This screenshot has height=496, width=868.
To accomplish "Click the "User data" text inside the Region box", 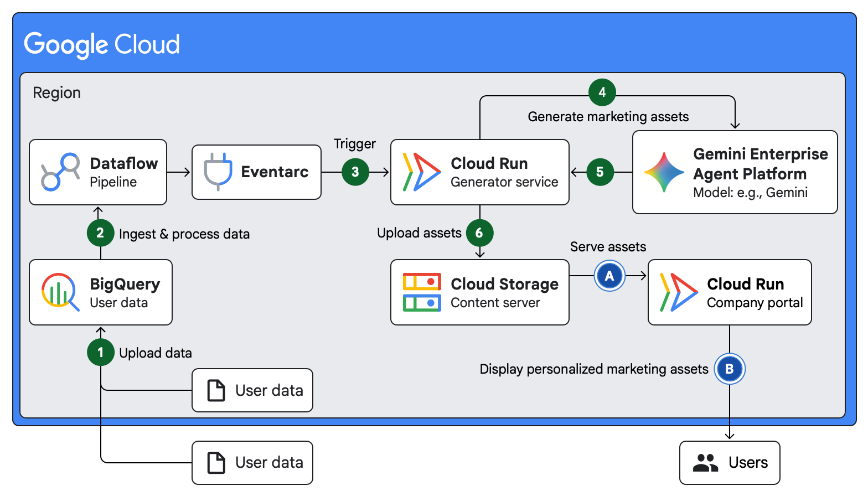I will point(269,390).
